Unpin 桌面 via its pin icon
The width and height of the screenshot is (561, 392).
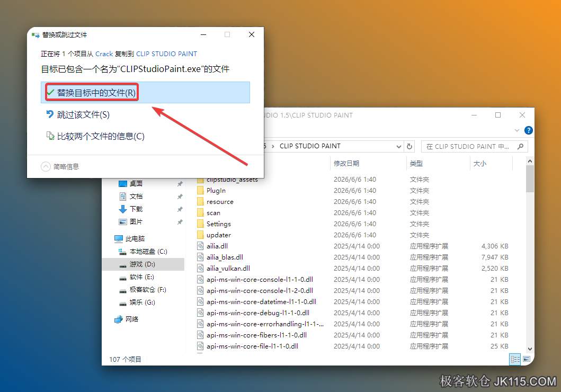(x=180, y=184)
